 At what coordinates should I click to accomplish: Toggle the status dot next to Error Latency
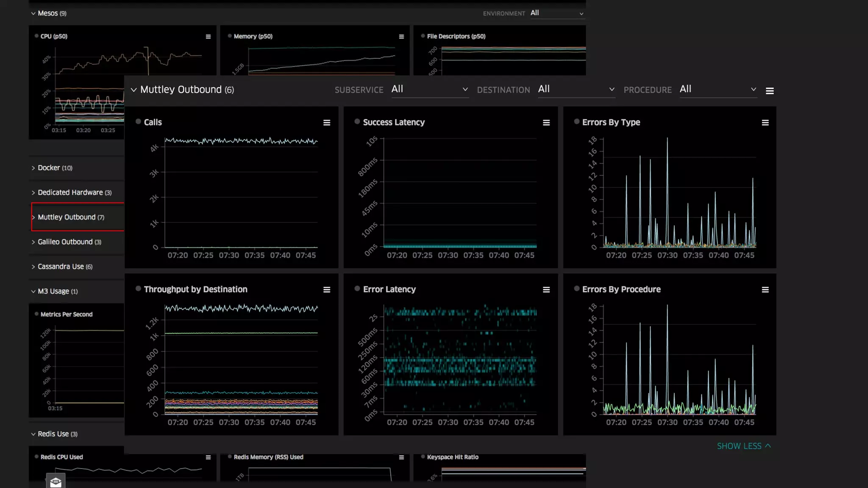coord(357,288)
